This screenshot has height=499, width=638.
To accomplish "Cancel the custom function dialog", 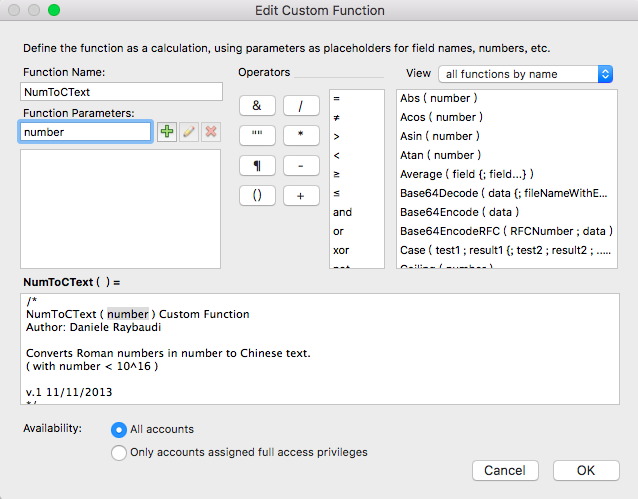I will click(x=505, y=471).
